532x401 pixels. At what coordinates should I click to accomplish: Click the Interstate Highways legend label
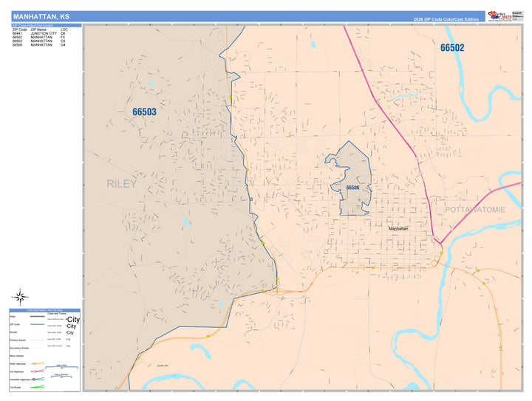[x=20, y=380]
